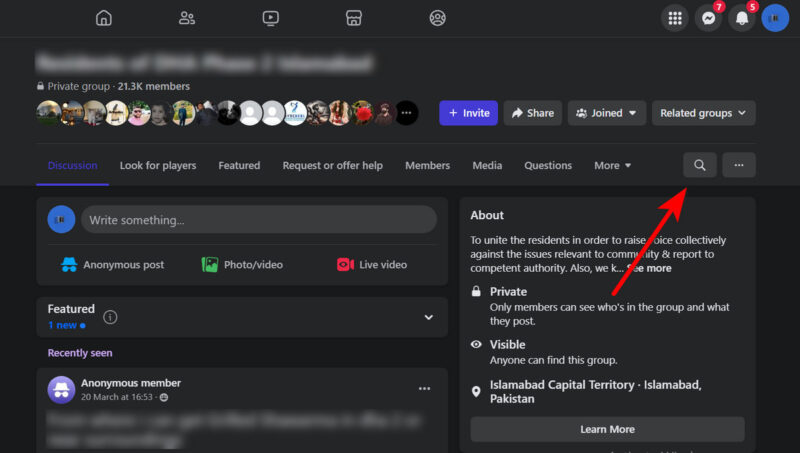Click the red rose member thumbnail
800x453 pixels.
click(362, 113)
